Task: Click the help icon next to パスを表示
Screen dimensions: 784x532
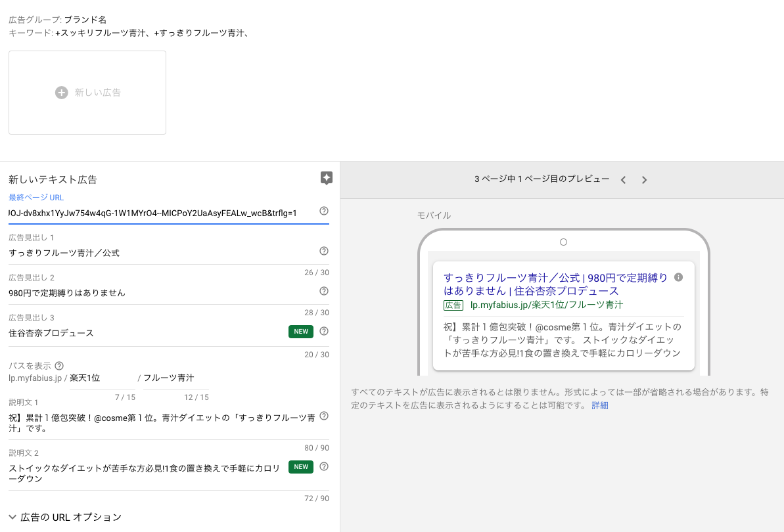Action: coord(60,366)
